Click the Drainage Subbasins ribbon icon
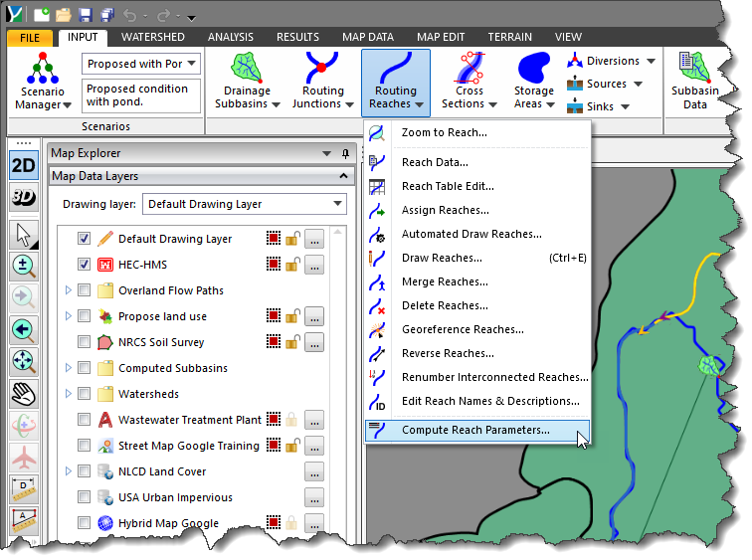The height and width of the screenshot is (560, 752). point(247,81)
